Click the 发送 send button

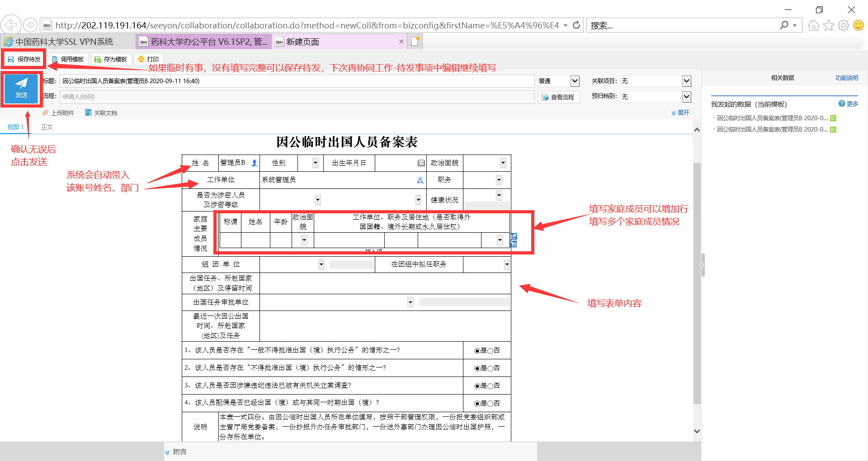pyautogui.click(x=21, y=88)
